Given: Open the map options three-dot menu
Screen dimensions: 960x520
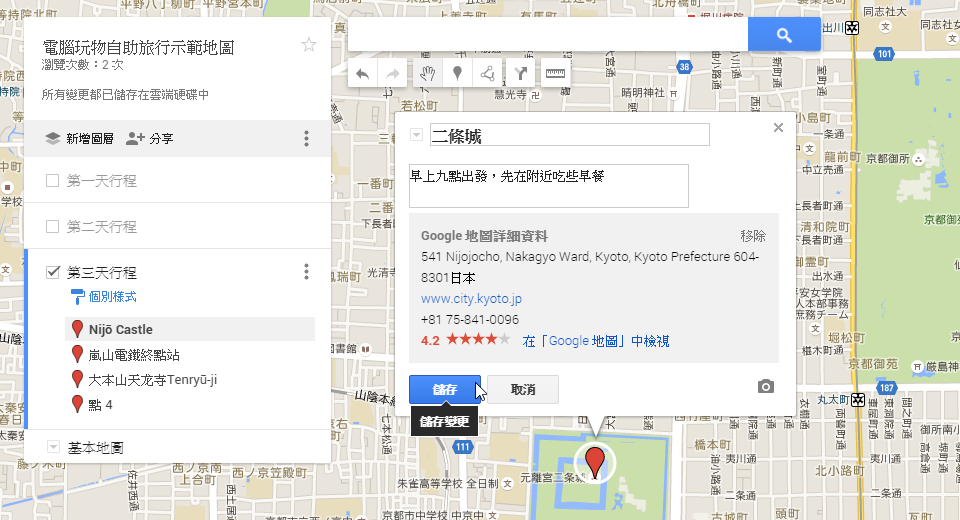Looking at the screenshot, I should tap(306, 138).
